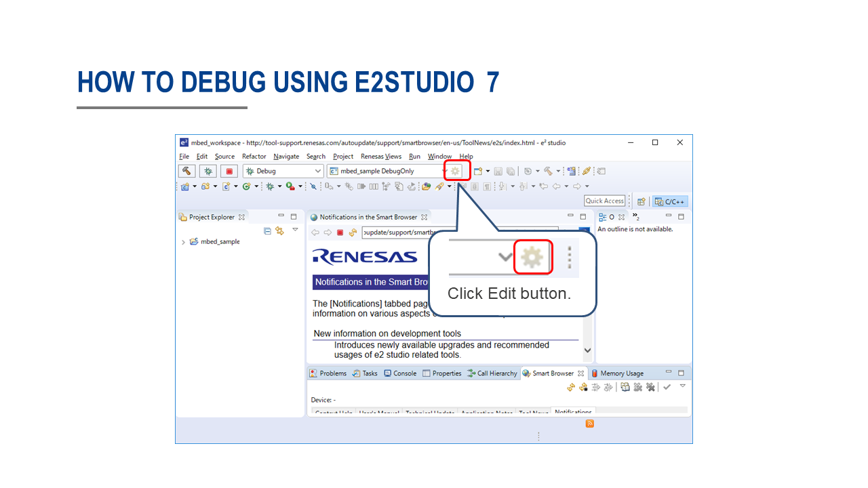
Task: Minimize the bottom Smart Browser panel
Action: point(669,373)
